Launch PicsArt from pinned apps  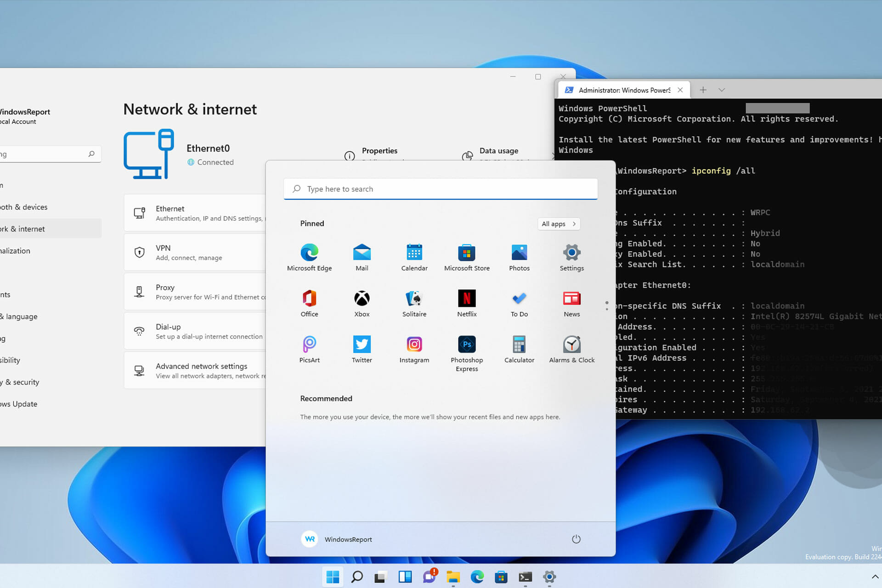coord(309,350)
